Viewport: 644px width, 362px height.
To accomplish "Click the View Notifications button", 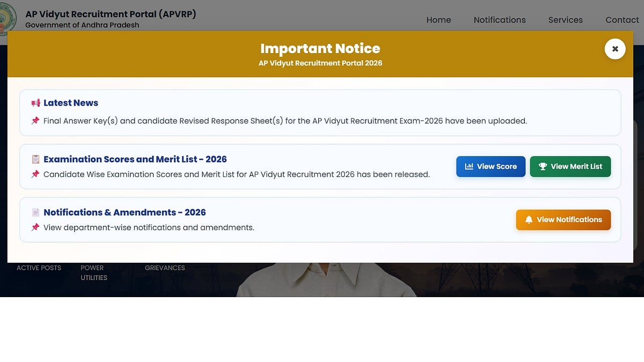I will 563,219.
